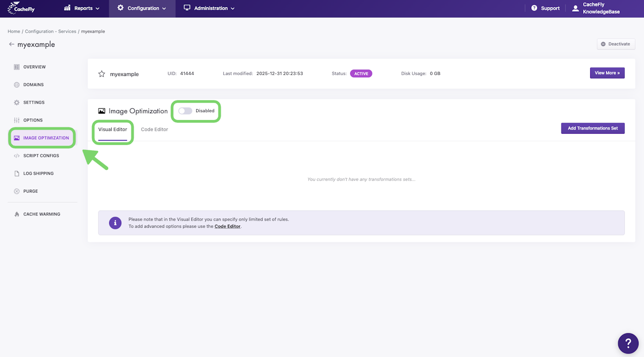
Task: Open OPTIONS in the sidebar
Action: [x=33, y=120]
